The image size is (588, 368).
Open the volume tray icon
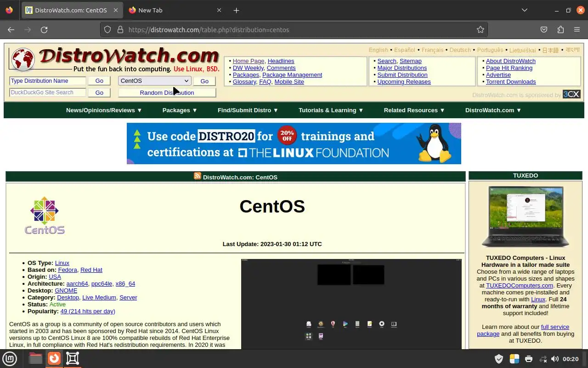click(x=554, y=359)
